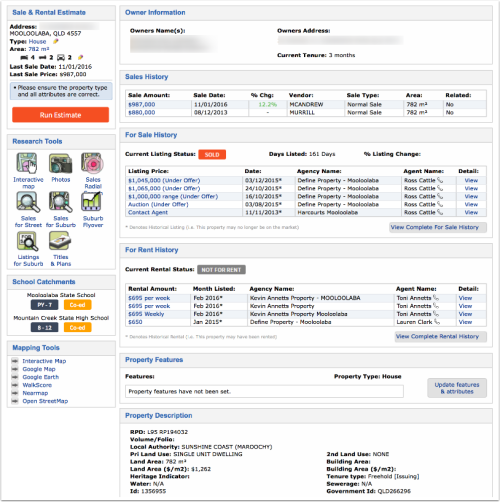This screenshot has width=500, height=502.
Task: View details for 03/12/2015 Define Property listing
Action: (x=471, y=180)
